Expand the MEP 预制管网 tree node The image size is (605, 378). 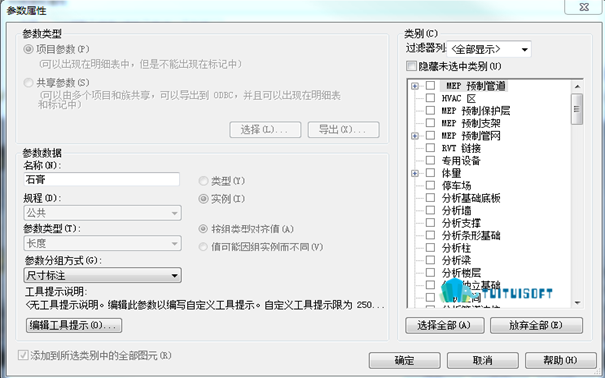point(415,136)
